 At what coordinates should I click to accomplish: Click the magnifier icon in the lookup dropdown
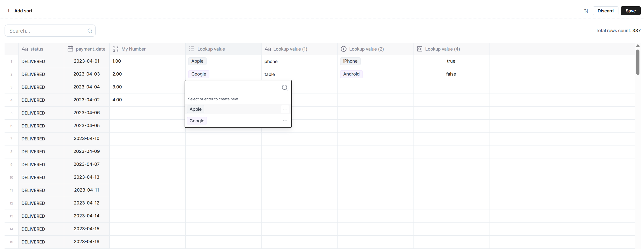285,87
